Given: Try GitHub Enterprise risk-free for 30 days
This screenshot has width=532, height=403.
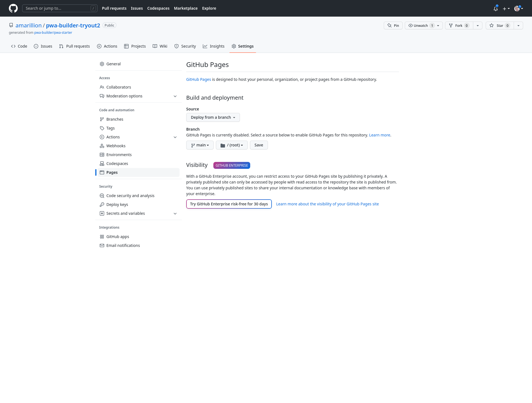Looking at the screenshot, I should [x=229, y=204].
